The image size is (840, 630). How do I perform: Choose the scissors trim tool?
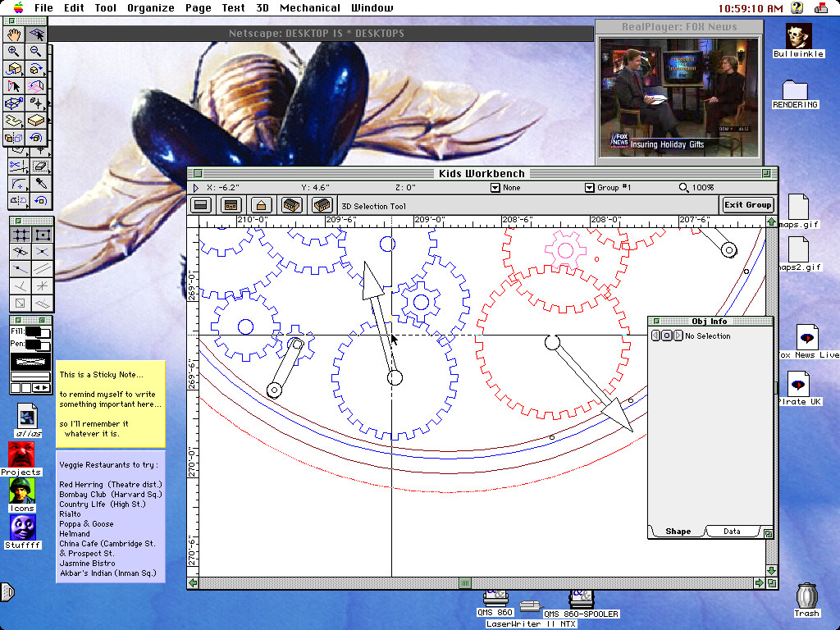click(18, 167)
